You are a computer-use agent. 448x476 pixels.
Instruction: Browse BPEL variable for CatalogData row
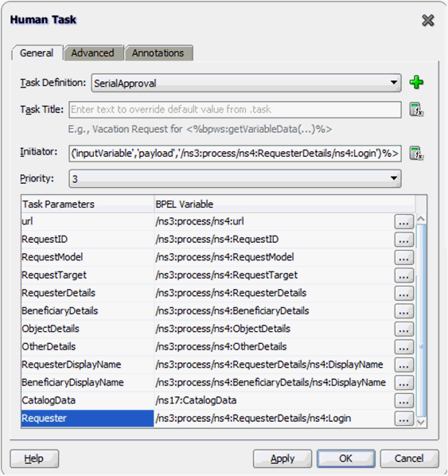tap(403, 400)
